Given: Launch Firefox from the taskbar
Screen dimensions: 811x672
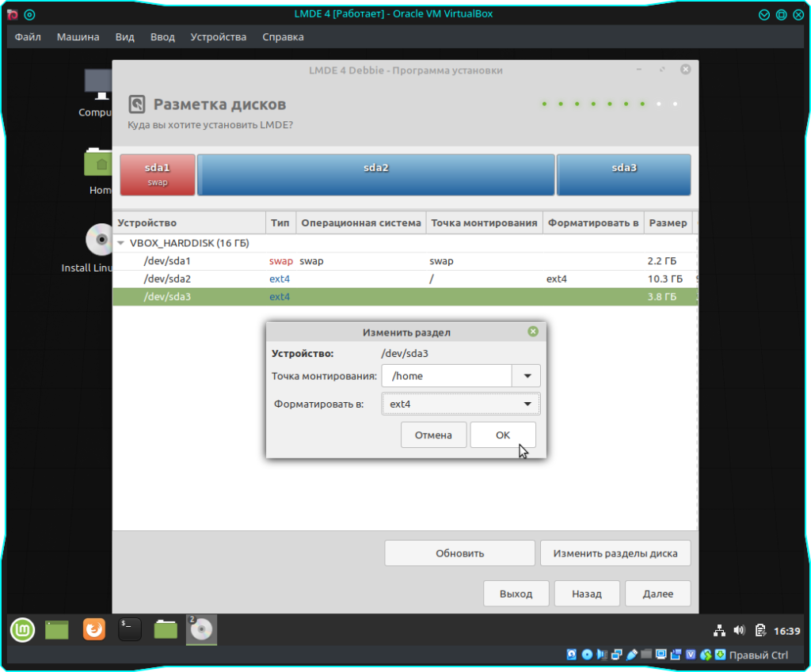Looking at the screenshot, I should tap(94, 630).
